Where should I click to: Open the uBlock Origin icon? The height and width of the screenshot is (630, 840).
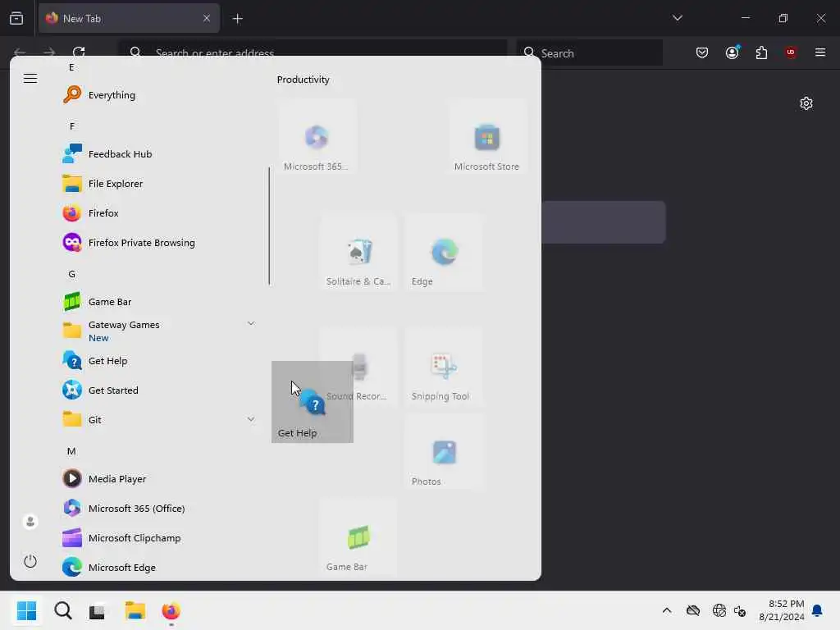(x=791, y=52)
